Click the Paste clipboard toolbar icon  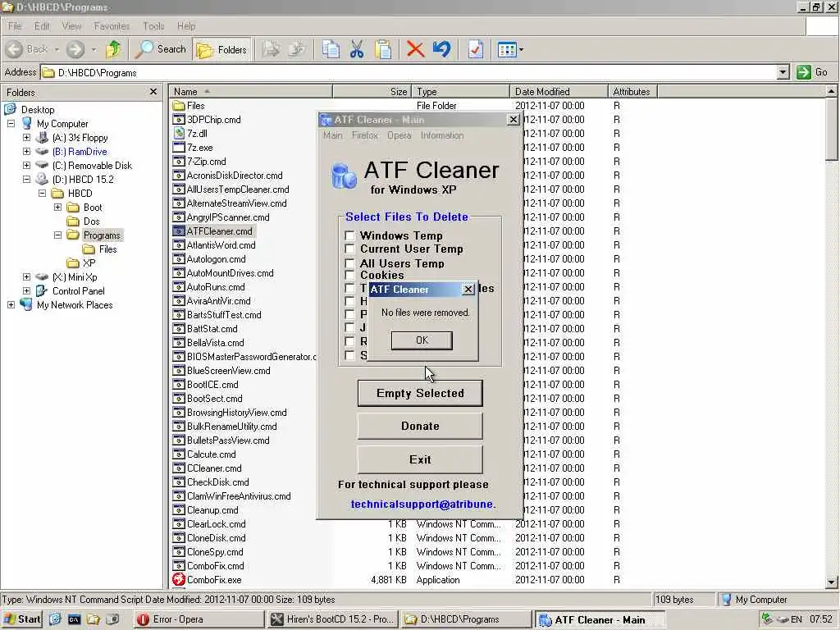[x=383, y=49]
